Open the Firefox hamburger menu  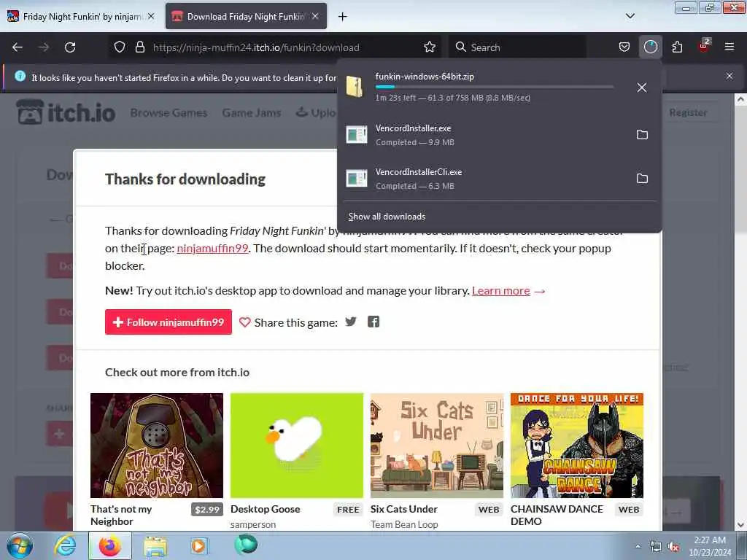click(x=729, y=47)
